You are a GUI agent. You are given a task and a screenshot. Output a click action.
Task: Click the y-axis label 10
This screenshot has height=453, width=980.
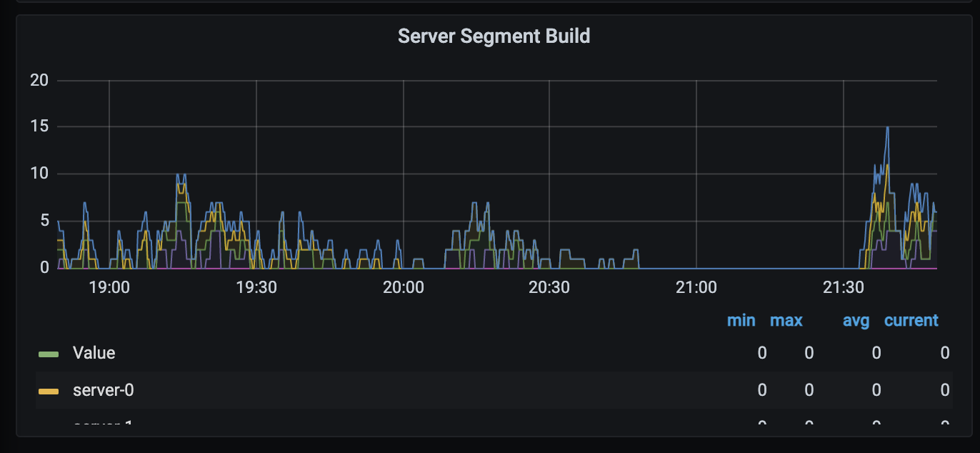tap(39, 174)
